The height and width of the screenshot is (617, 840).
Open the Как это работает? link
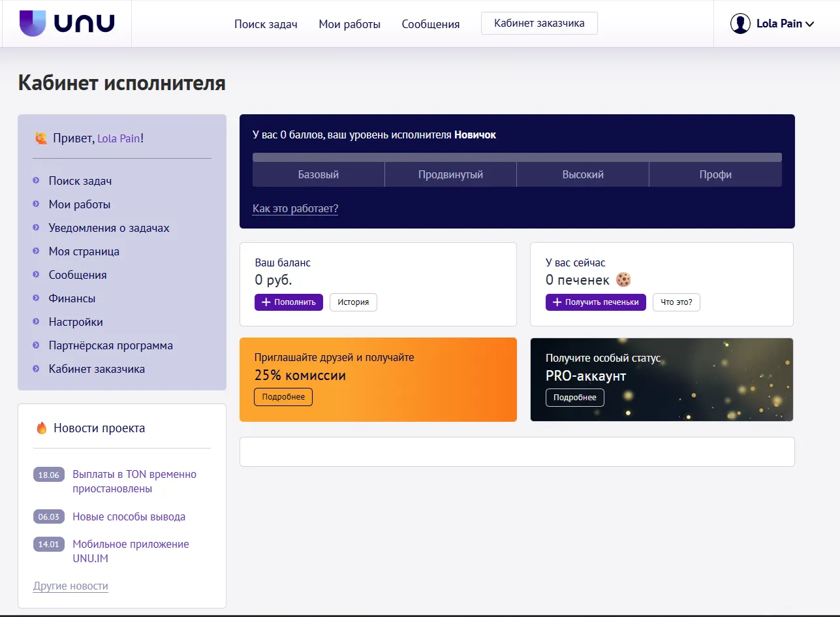coord(295,209)
